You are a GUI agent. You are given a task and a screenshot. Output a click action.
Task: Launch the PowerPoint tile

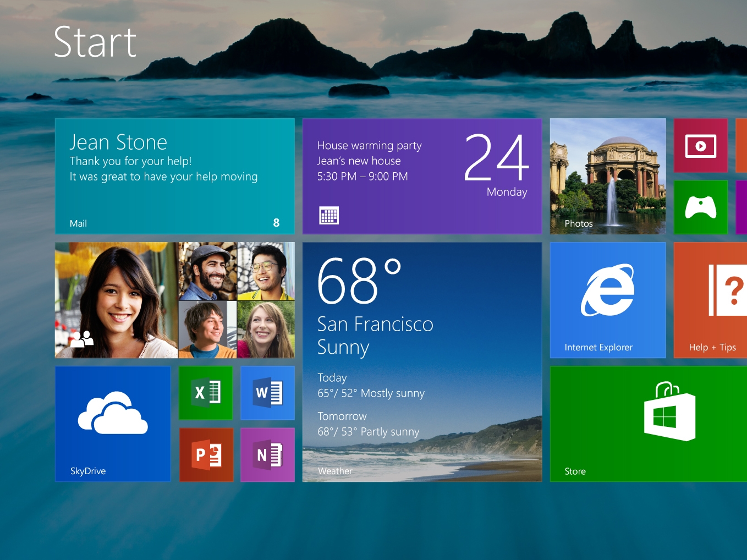pos(206,455)
